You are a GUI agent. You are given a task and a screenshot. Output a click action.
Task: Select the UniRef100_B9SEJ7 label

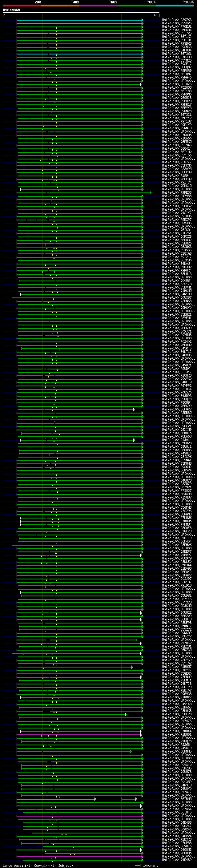pos(177,64)
